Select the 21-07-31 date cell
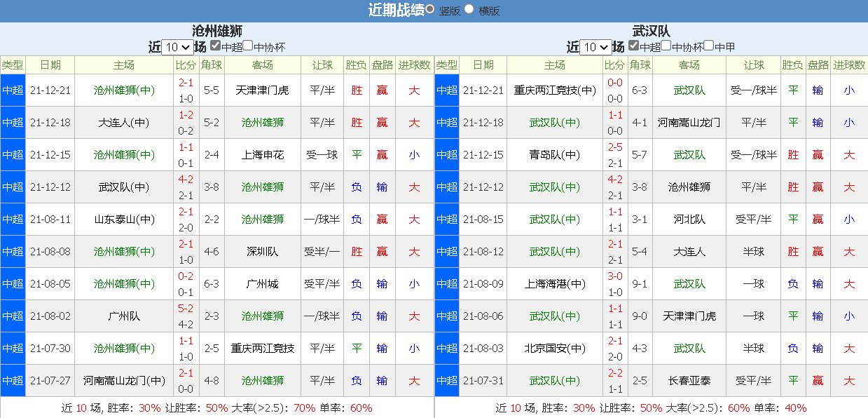The width and height of the screenshot is (868, 418). click(483, 380)
